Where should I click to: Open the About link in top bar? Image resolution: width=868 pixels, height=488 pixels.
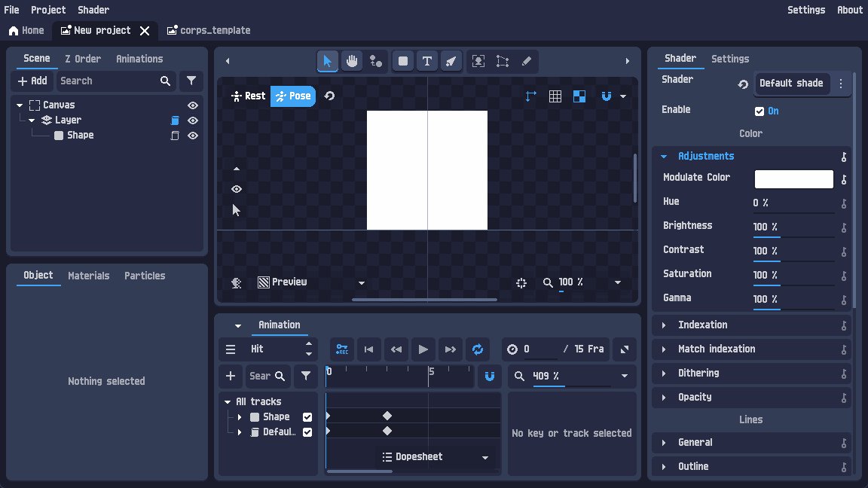[x=850, y=10]
